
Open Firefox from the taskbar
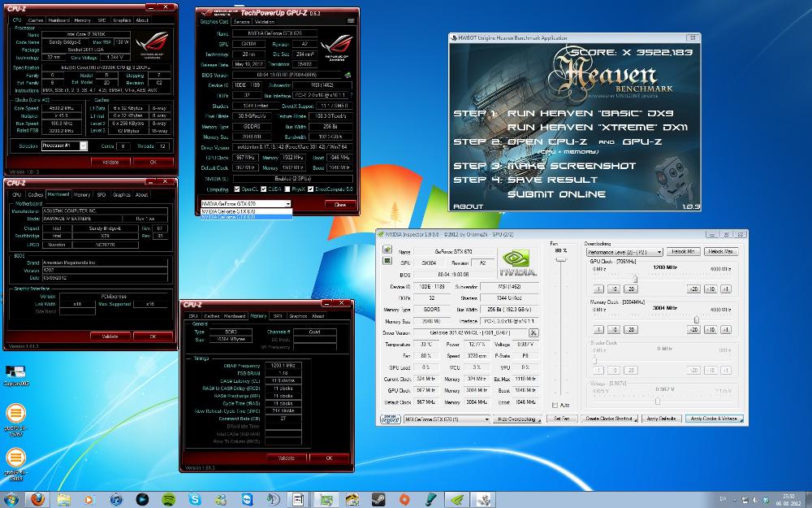pyautogui.click(x=38, y=500)
